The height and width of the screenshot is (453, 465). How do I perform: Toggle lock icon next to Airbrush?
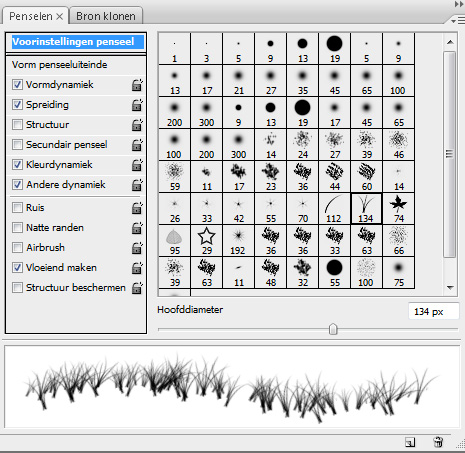pyautogui.click(x=137, y=248)
